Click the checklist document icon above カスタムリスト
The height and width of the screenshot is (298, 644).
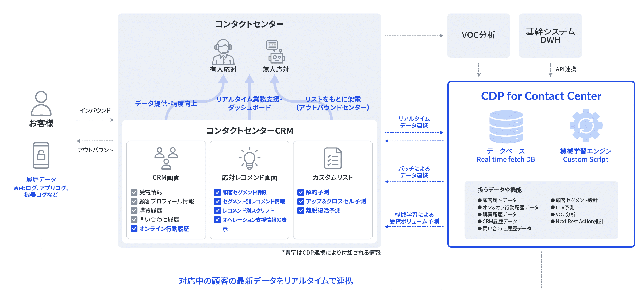coord(333,158)
